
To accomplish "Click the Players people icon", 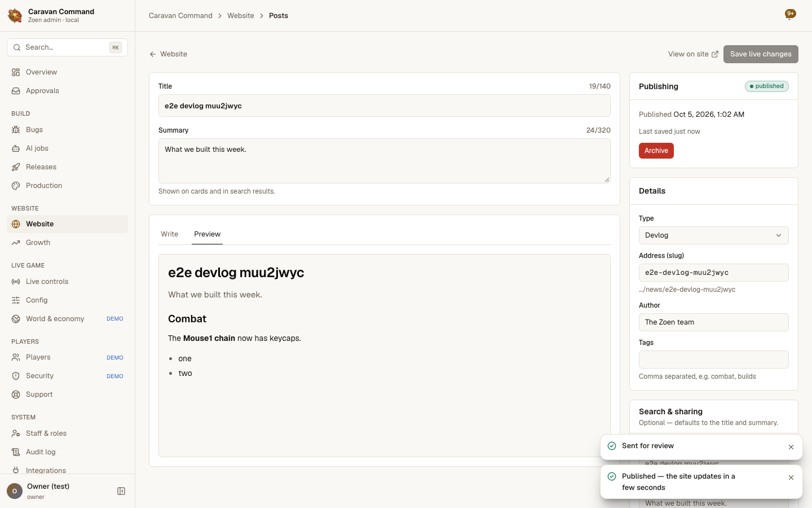I will click(x=16, y=357).
